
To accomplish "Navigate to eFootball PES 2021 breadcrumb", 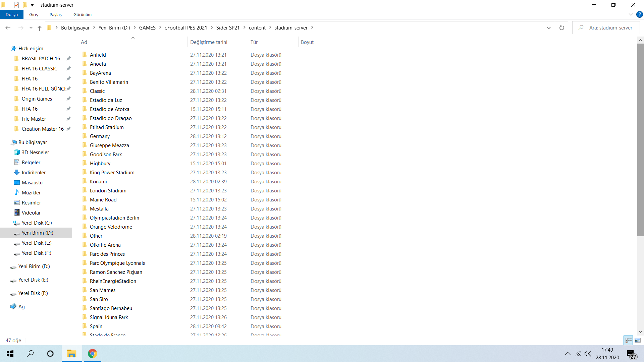I will click(185, 28).
